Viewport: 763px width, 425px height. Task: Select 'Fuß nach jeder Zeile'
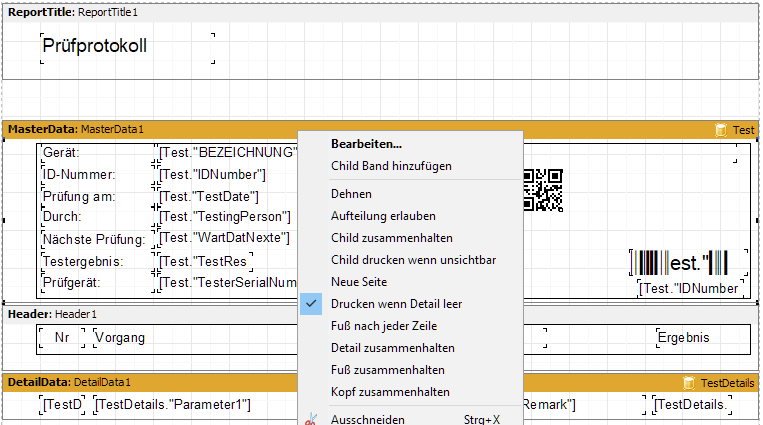384,326
